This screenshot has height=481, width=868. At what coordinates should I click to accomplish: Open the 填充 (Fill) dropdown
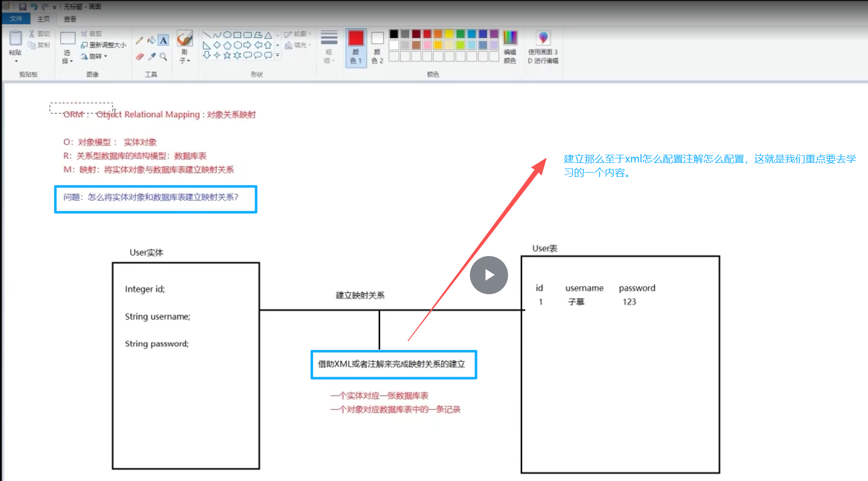(297, 45)
